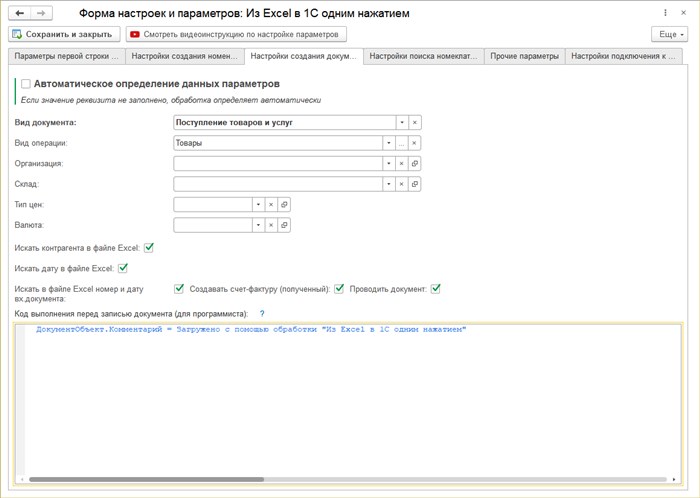The height and width of the screenshot is (498, 700).
Task: Click into the Склад input field
Action: 278,184
